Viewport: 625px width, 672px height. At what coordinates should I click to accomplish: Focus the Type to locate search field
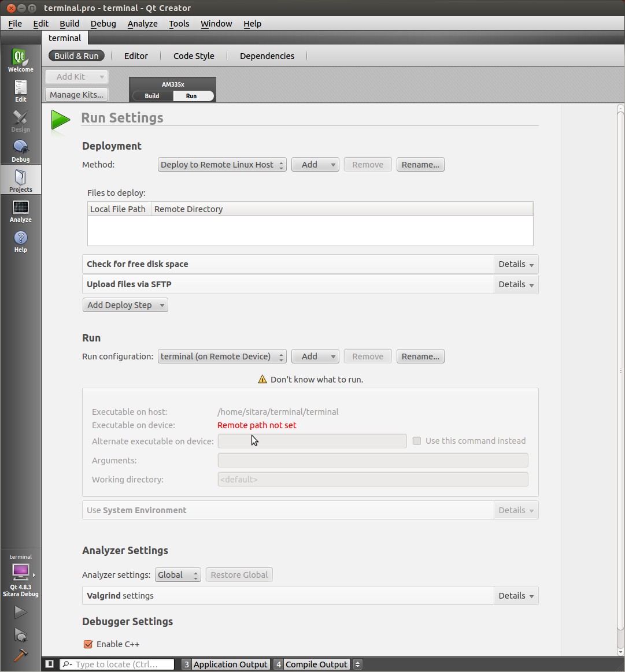pyautogui.click(x=117, y=664)
